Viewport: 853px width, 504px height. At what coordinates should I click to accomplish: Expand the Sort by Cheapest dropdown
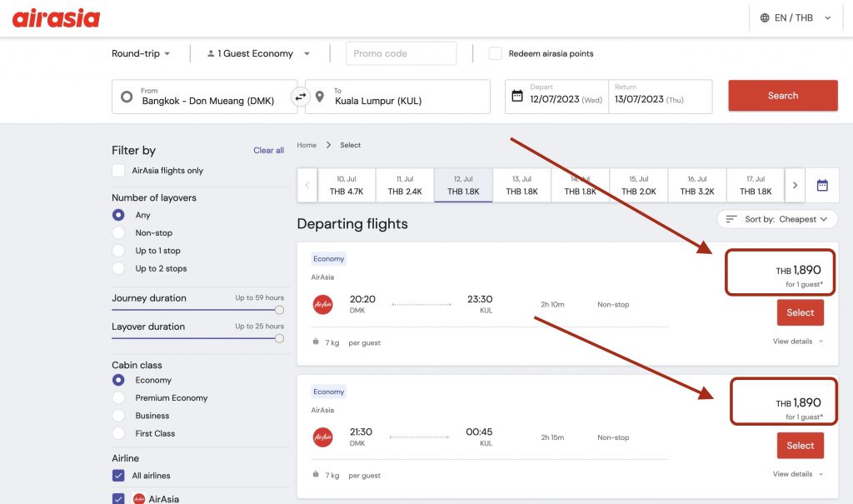click(777, 219)
